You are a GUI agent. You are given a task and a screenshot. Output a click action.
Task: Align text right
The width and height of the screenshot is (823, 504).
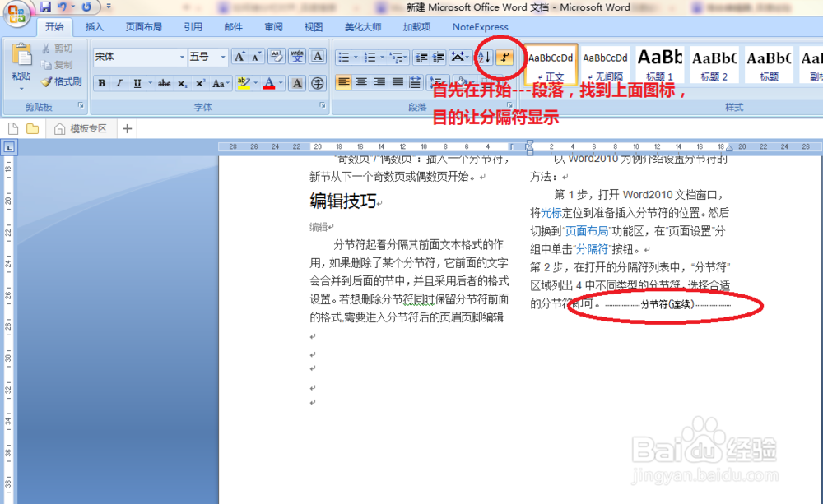[x=379, y=82]
